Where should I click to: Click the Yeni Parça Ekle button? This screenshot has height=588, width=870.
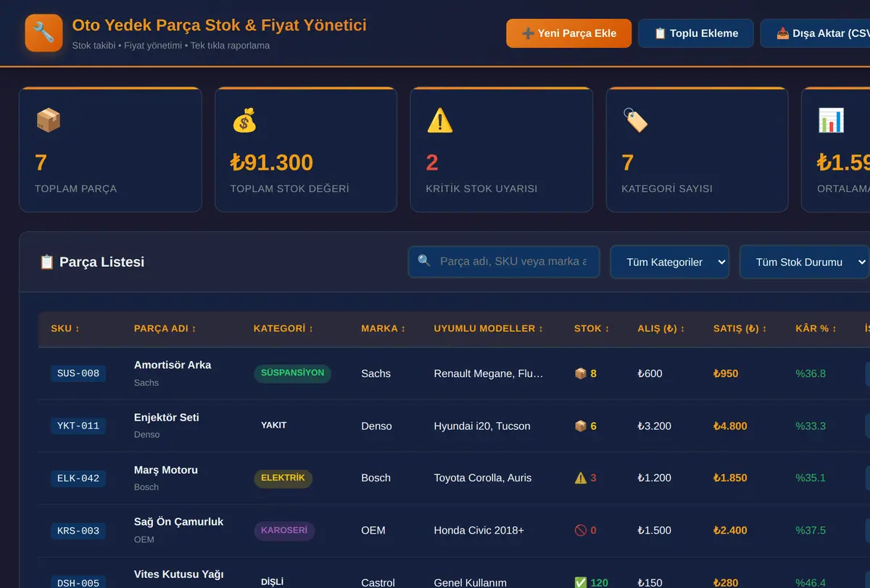[569, 33]
